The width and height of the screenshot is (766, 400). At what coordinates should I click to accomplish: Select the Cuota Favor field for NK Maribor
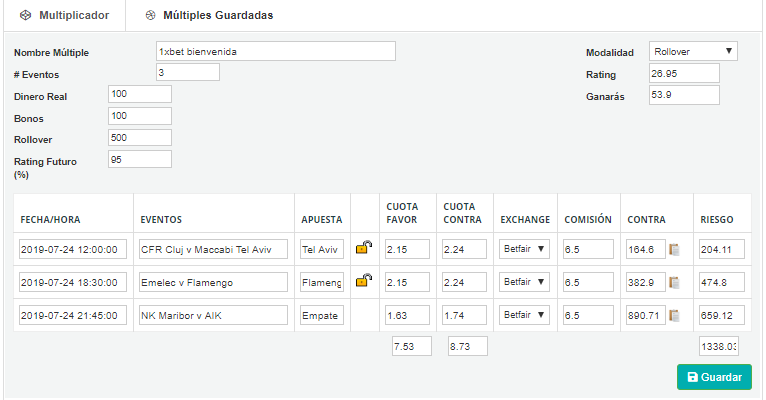click(407, 316)
